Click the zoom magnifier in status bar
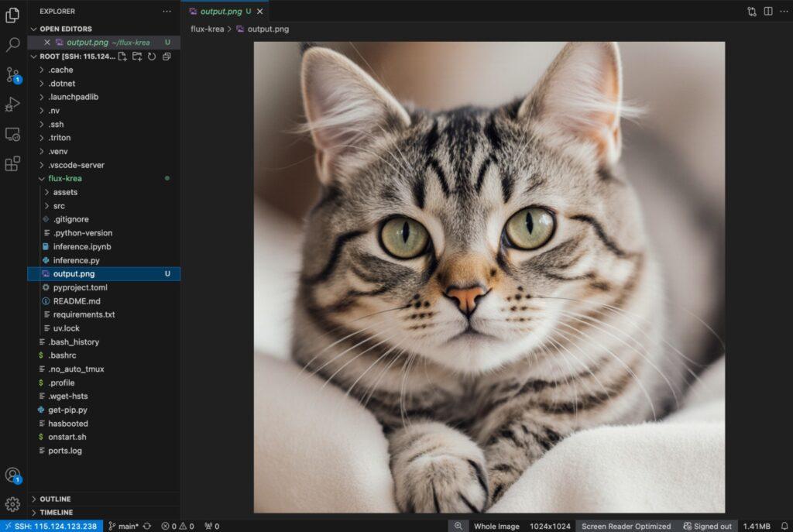The width and height of the screenshot is (793, 532). point(458,526)
